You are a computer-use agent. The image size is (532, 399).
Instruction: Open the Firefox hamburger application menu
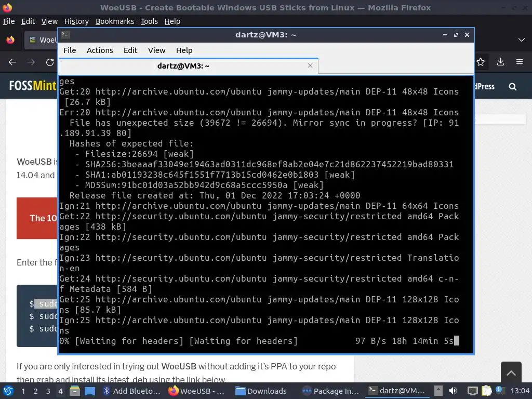pos(520,62)
